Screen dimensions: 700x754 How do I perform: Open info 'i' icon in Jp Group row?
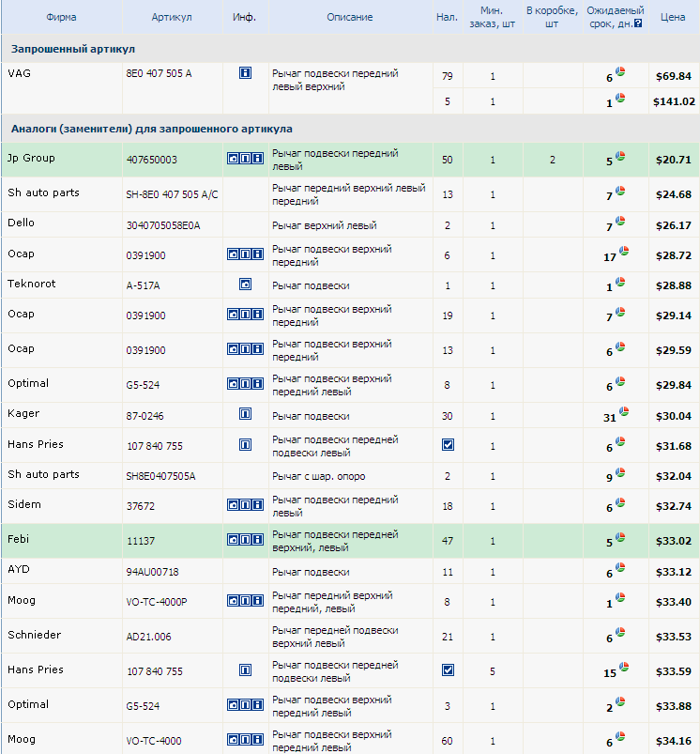257,158
